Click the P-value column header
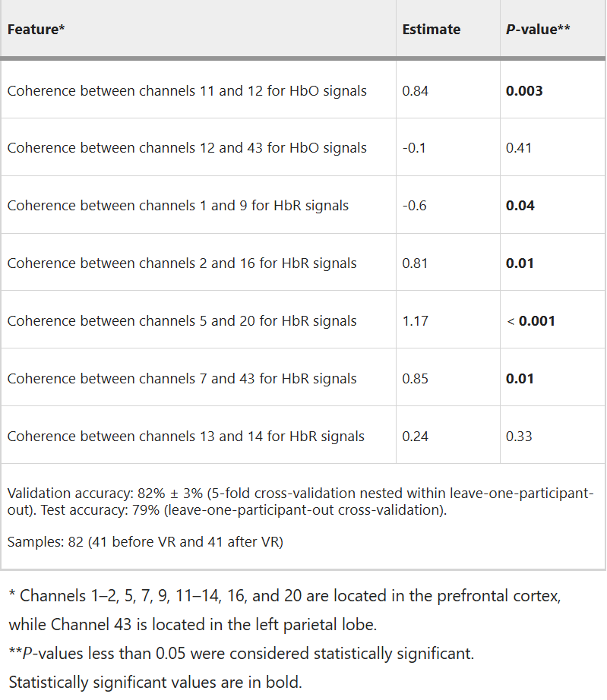Image resolution: width=607 pixels, height=700 pixels. tap(538, 30)
